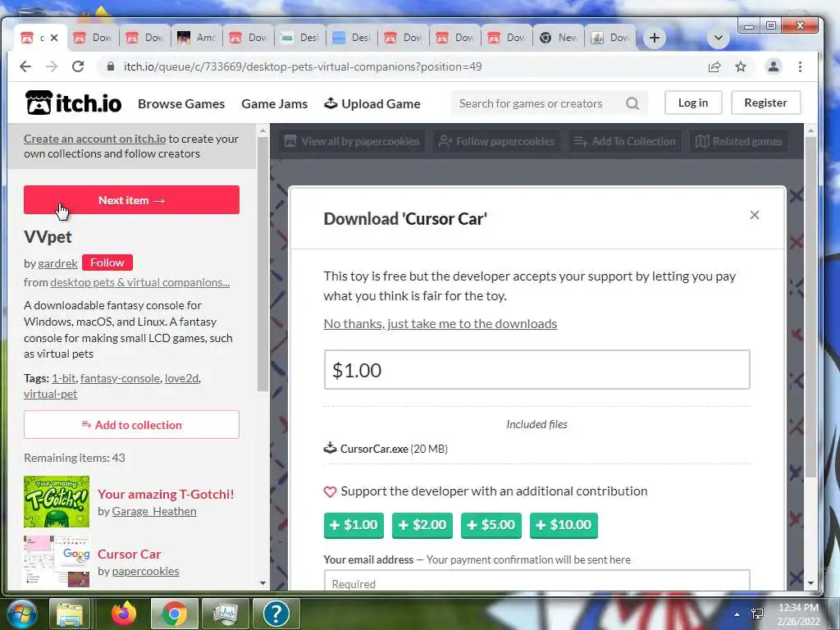Add $1.00 contribution
Screen dimensions: 840x630
pyautogui.click(x=354, y=525)
